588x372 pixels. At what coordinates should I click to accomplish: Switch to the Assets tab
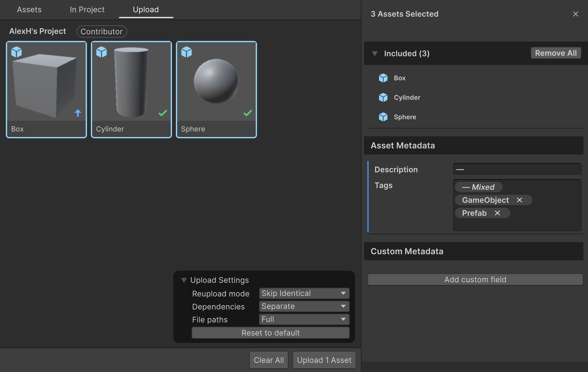(29, 10)
